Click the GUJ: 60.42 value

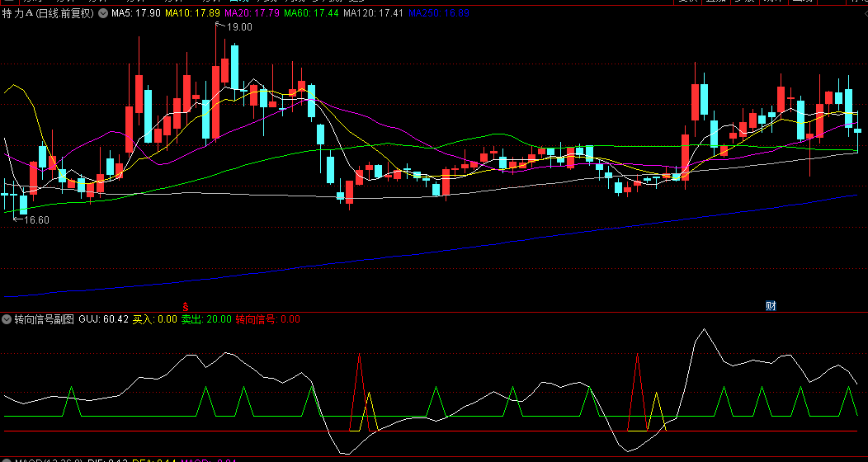tap(103, 319)
